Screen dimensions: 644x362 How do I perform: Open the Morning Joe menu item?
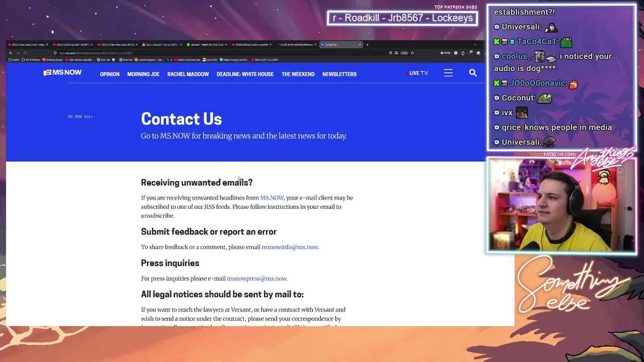[143, 74]
